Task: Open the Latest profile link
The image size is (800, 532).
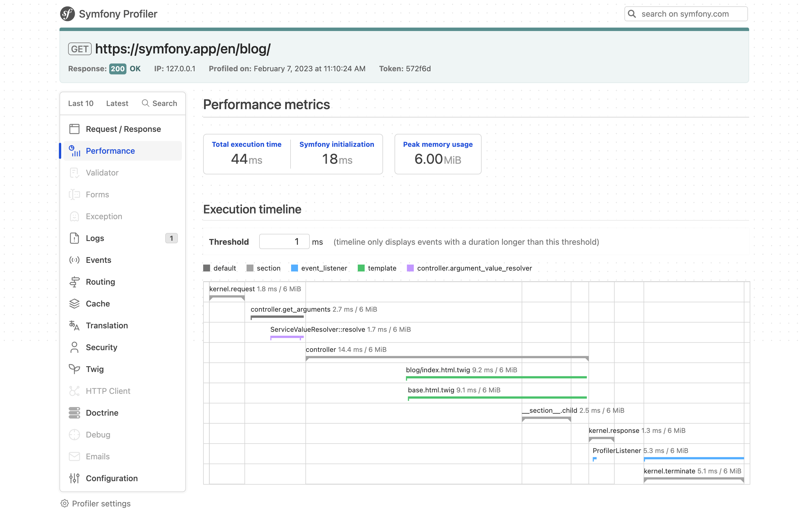Action: [x=117, y=103]
